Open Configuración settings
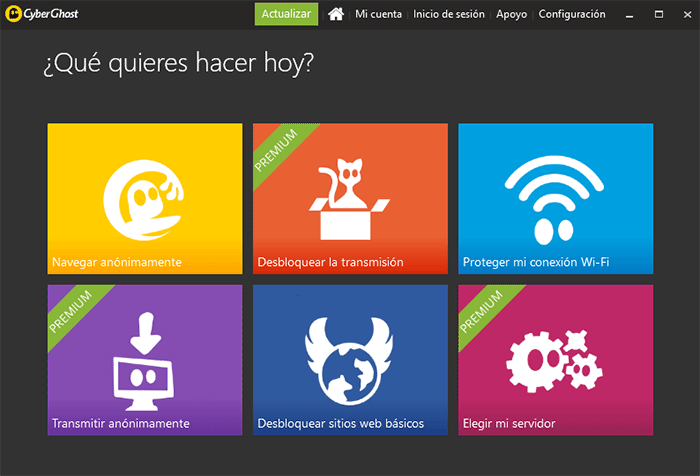This screenshot has width=700, height=476. (571, 14)
